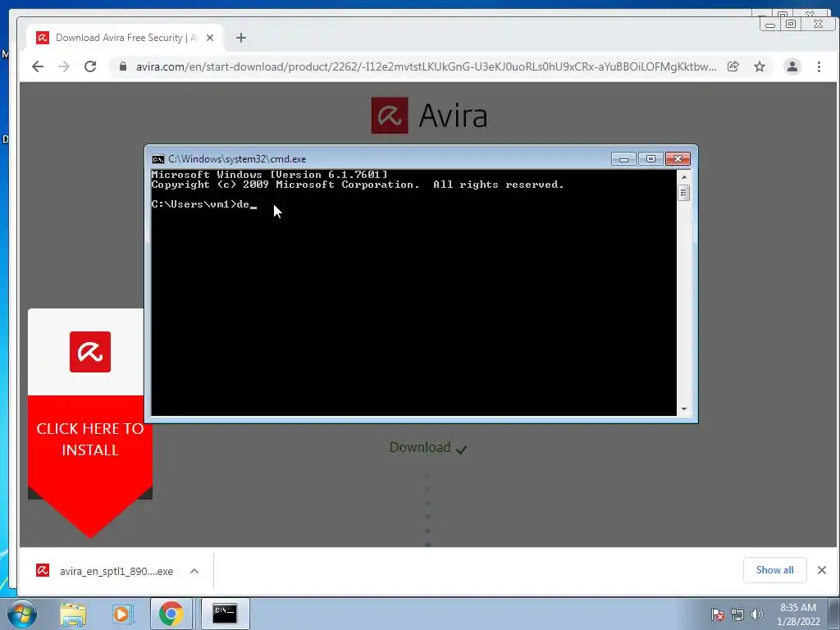The width and height of the screenshot is (840, 630).
Task: Click the Download checkmark text
Action: [x=428, y=448]
